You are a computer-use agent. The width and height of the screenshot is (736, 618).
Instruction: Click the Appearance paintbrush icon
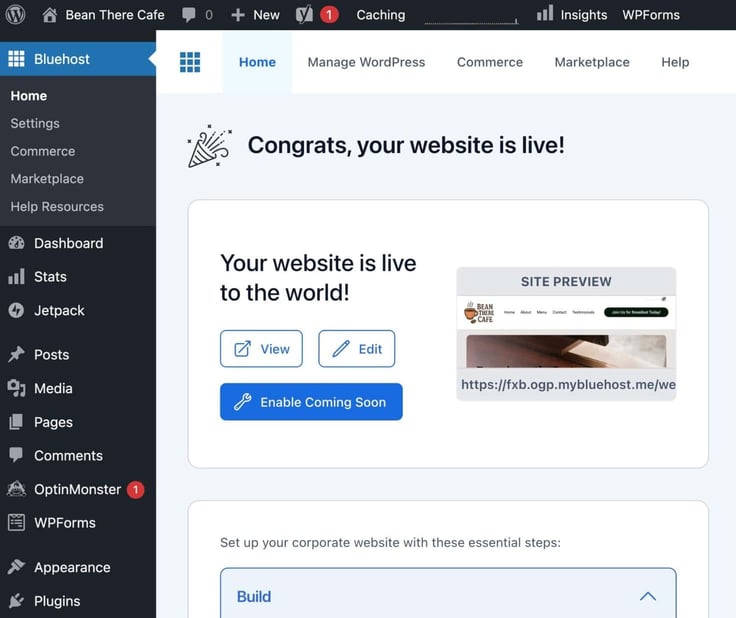coord(16,567)
